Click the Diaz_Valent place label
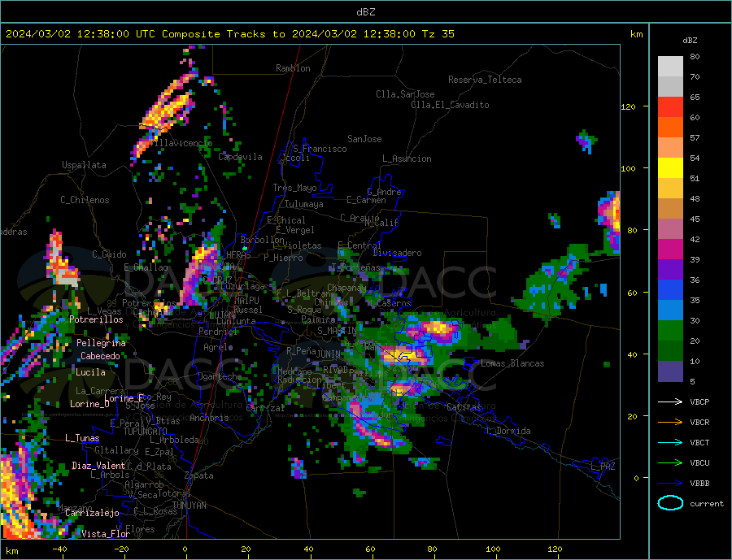The height and width of the screenshot is (560, 732). pyautogui.click(x=98, y=466)
